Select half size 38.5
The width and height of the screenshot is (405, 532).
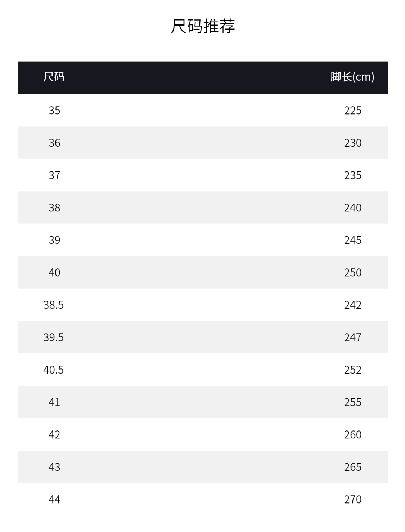point(53,305)
